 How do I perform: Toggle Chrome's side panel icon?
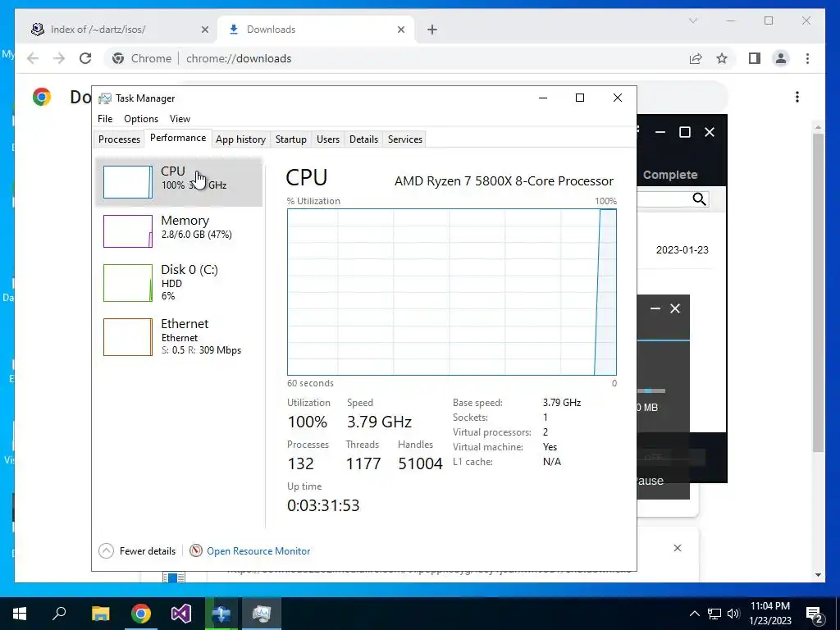point(755,58)
